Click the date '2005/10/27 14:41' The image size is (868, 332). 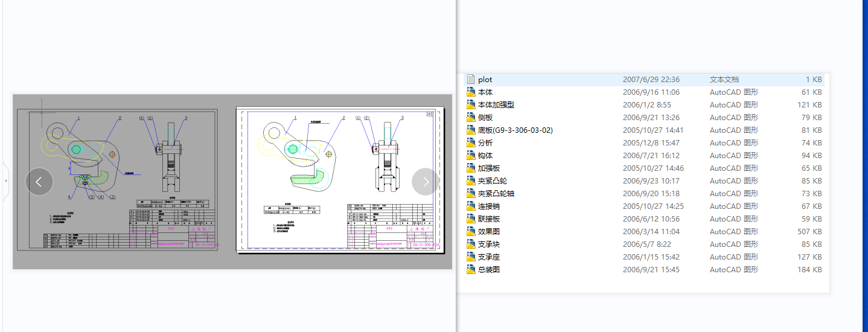[x=654, y=130]
